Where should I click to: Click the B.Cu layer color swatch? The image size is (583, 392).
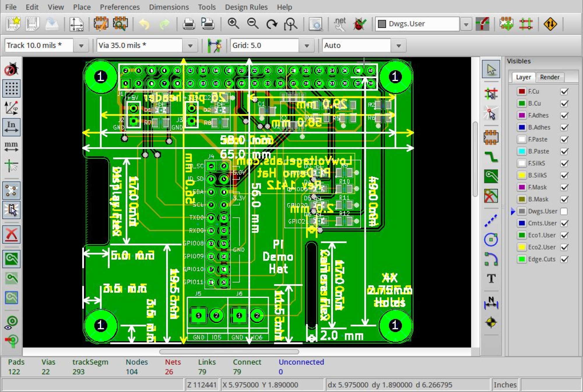(x=521, y=103)
